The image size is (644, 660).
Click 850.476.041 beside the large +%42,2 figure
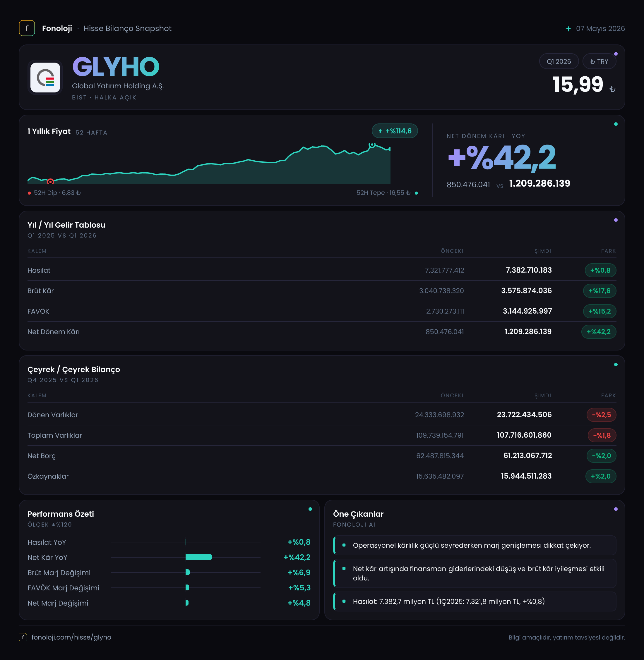(x=468, y=185)
